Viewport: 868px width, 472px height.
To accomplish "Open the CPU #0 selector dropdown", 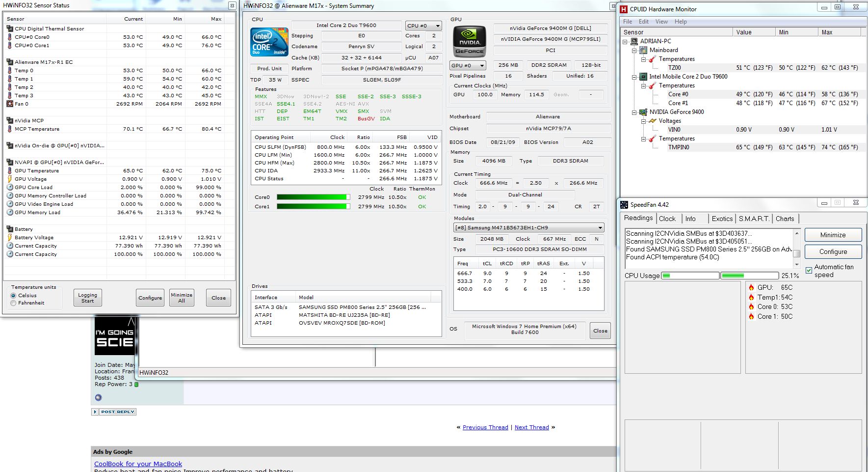I will pos(423,26).
